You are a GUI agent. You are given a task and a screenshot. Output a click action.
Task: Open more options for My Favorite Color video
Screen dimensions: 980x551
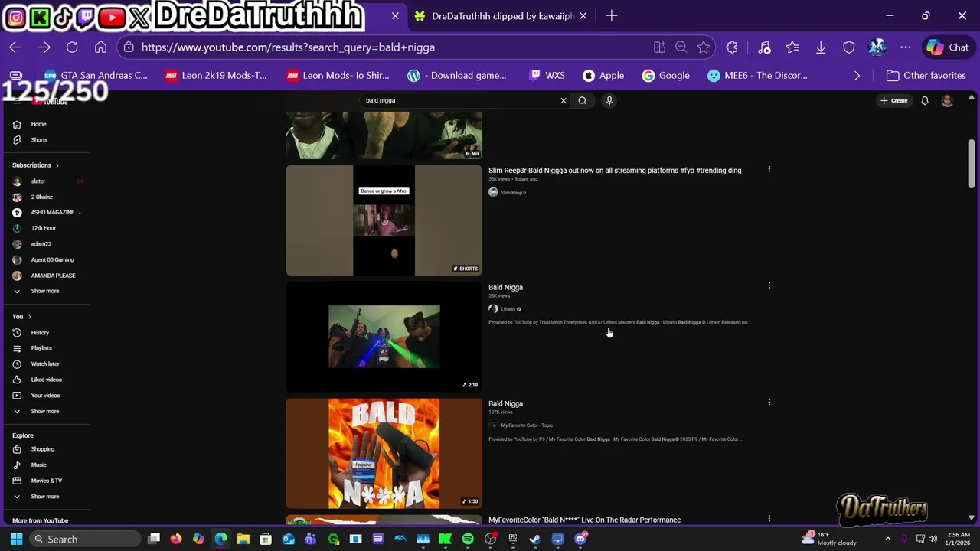[769, 402]
